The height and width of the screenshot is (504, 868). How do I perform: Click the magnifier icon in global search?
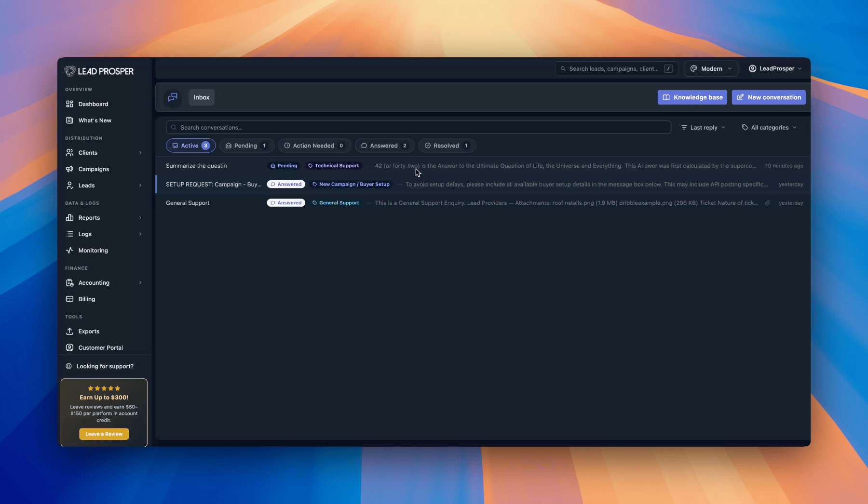(563, 69)
